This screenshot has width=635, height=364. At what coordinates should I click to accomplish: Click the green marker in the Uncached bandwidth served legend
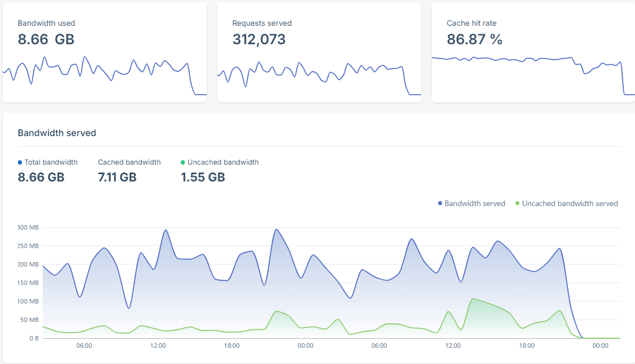(x=517, y=204)
